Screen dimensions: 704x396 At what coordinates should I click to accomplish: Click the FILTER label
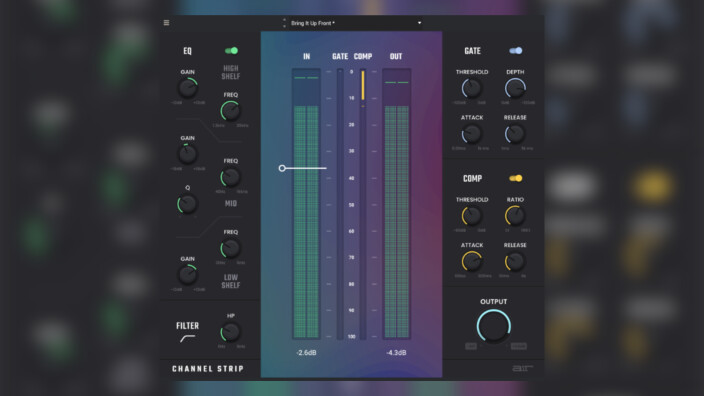[188, 326]
